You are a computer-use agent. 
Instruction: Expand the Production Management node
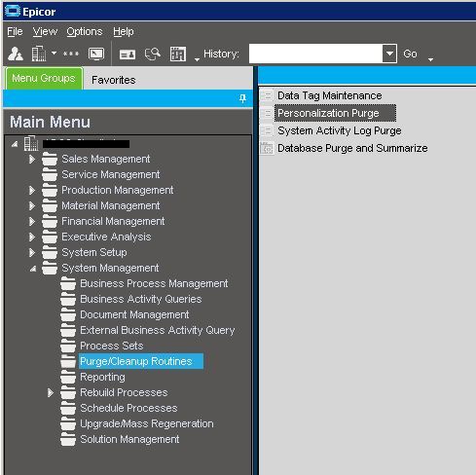click(x=32, y=190)
